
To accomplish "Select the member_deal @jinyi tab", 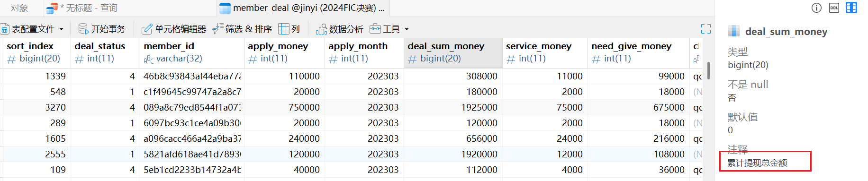I will coord(303,8).
